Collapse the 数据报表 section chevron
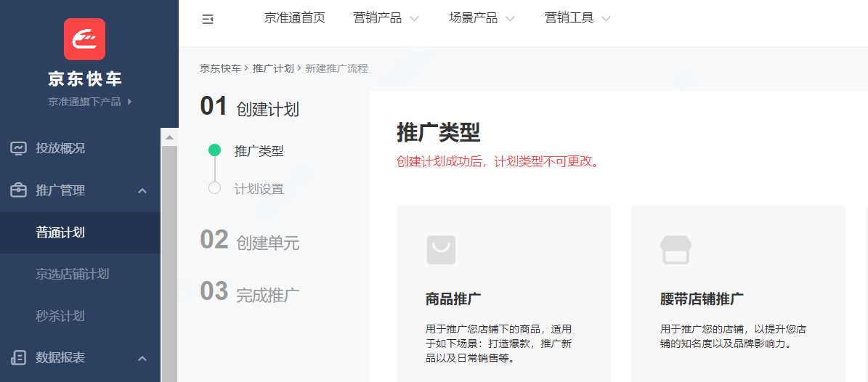Viewport: 868px width, 382px height. tap(142, 358)
